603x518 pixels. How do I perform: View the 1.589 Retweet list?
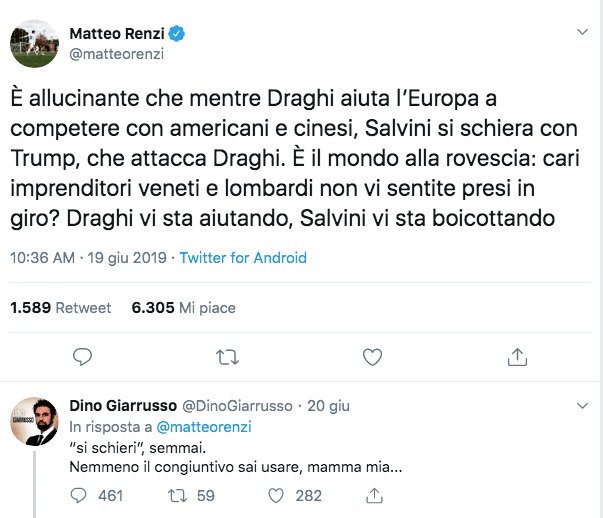click(60, 308)
